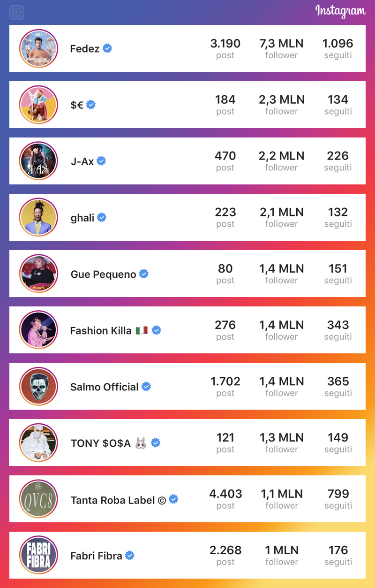View J-Ax's 226 seguiti list
The width and height of the screenshot is (375, 588).
click(x=337, y=160)
